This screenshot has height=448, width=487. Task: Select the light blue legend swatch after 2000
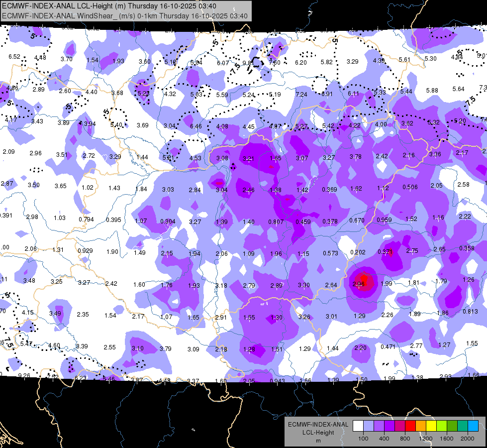click(473, 426)
